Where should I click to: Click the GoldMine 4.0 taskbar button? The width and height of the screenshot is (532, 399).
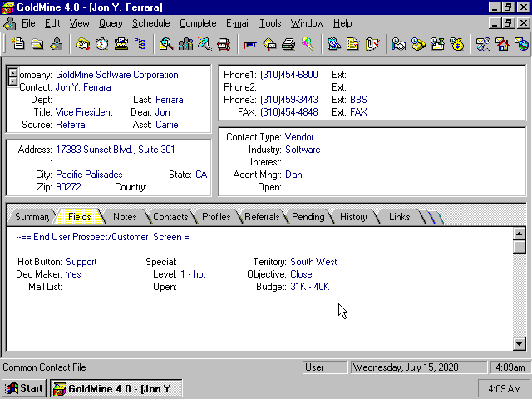click(116, 388)
